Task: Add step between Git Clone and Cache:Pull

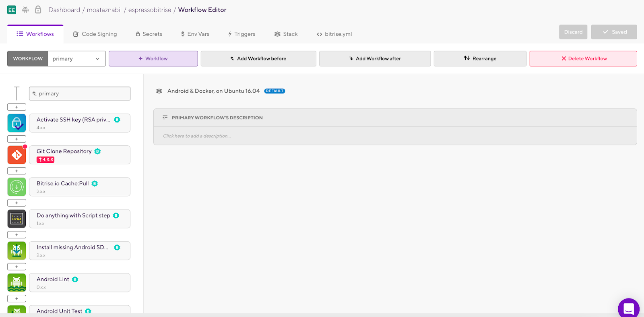Action: [17, 171]
